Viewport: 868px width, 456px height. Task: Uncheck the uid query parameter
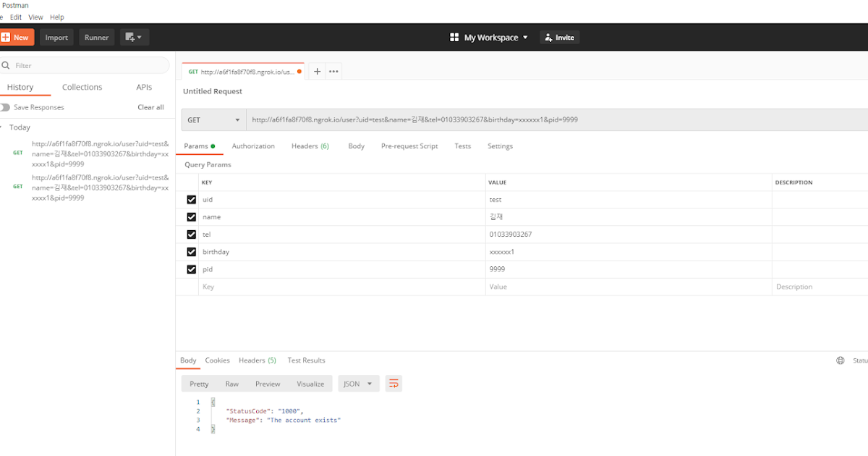coord(191,199)
